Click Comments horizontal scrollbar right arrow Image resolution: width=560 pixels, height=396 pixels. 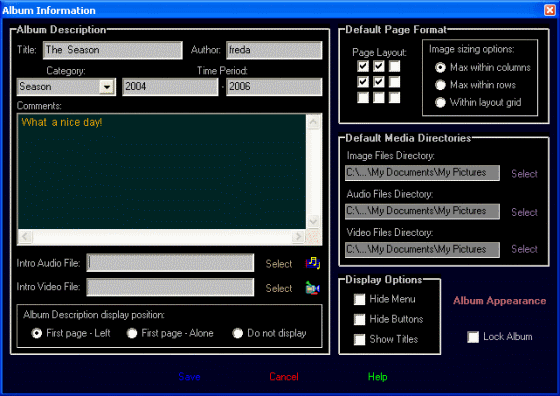(298, 236)
